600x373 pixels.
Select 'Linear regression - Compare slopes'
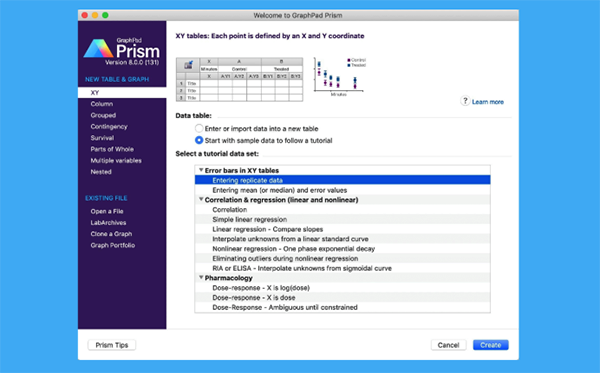pos(342,229)
